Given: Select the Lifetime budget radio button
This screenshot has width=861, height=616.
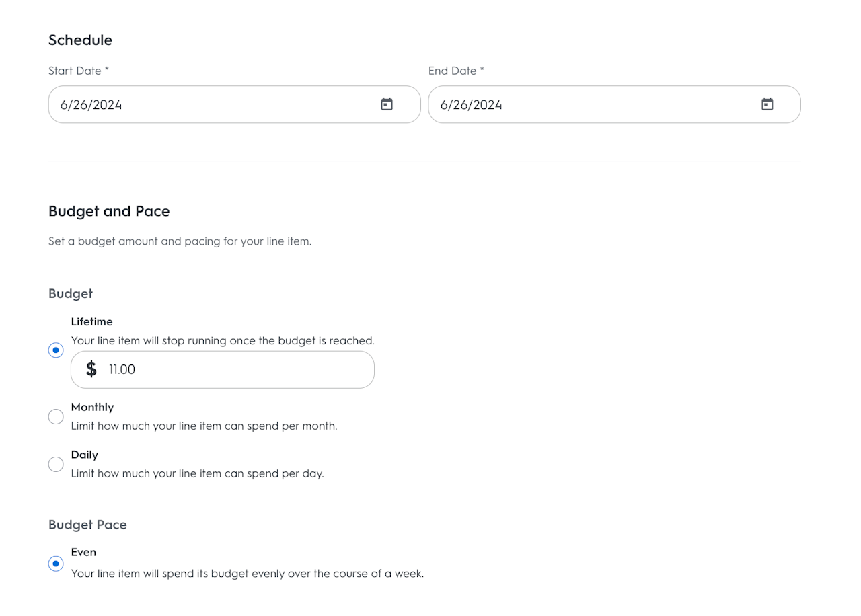Looking at the screenshot, I should point(57,350).
